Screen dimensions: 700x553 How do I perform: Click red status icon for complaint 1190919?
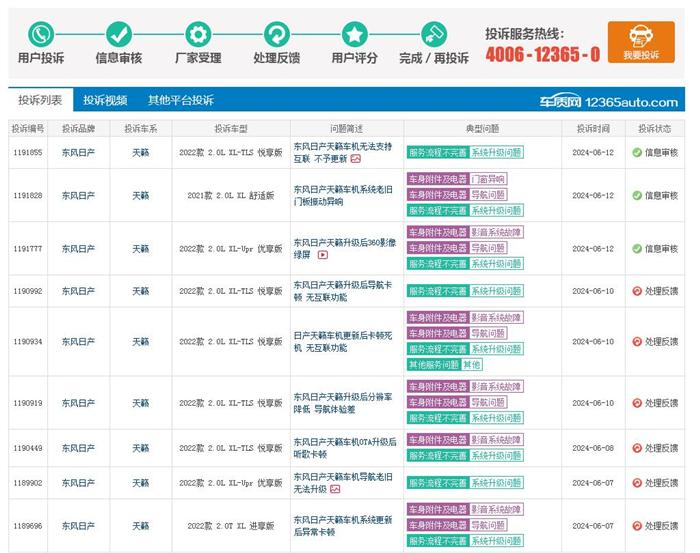tap(637, 403)
